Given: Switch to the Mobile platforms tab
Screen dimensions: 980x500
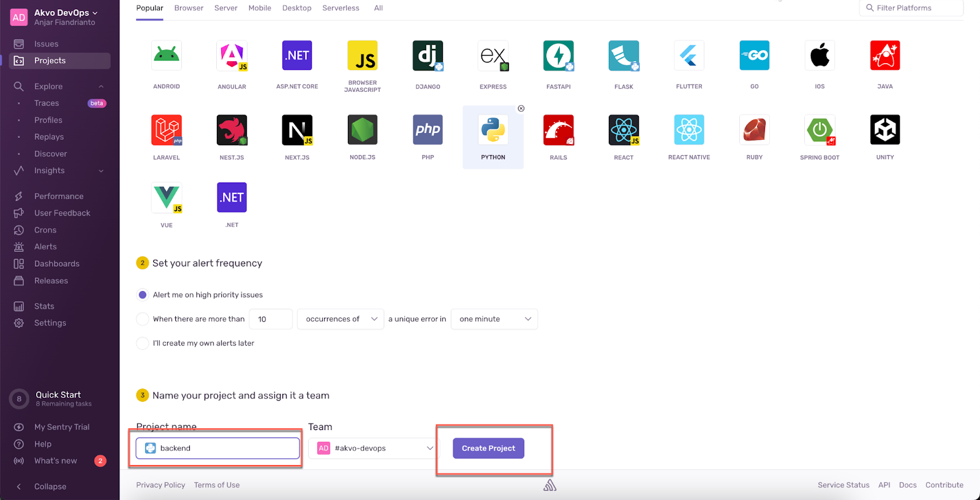Looking at the screenshot, I should (x=260, y=8).
